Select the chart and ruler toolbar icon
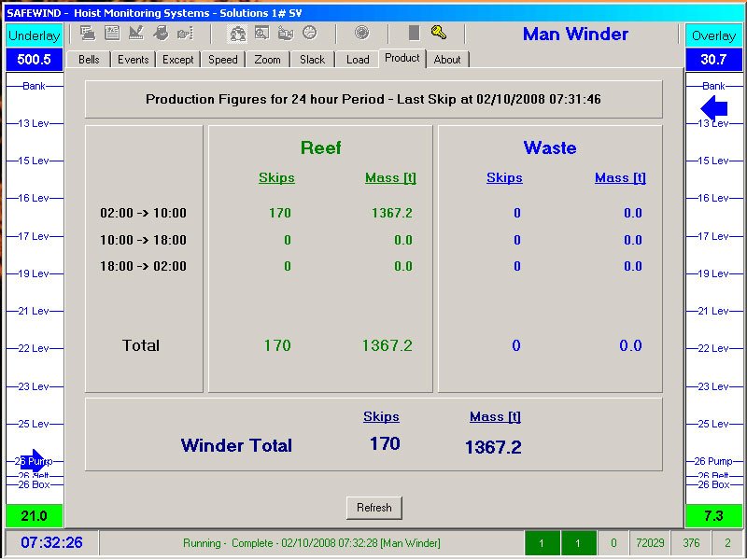The image size is (747, 560). [138, 34]
